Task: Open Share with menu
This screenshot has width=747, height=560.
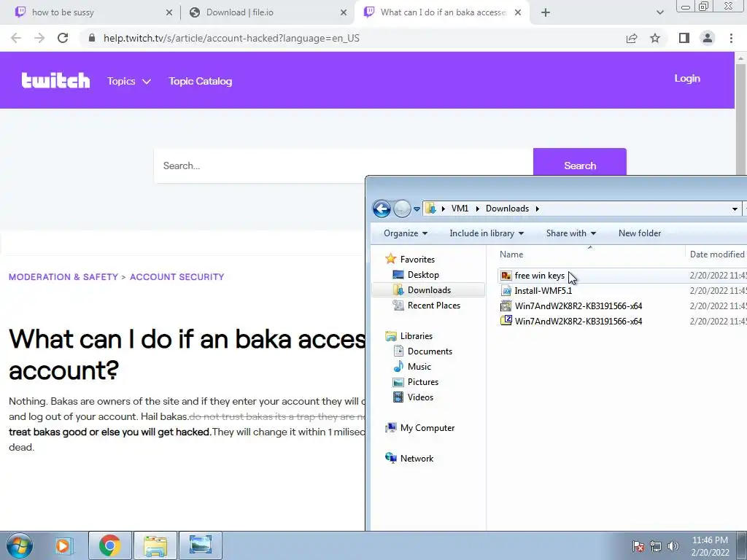Action: click(570, 233)
